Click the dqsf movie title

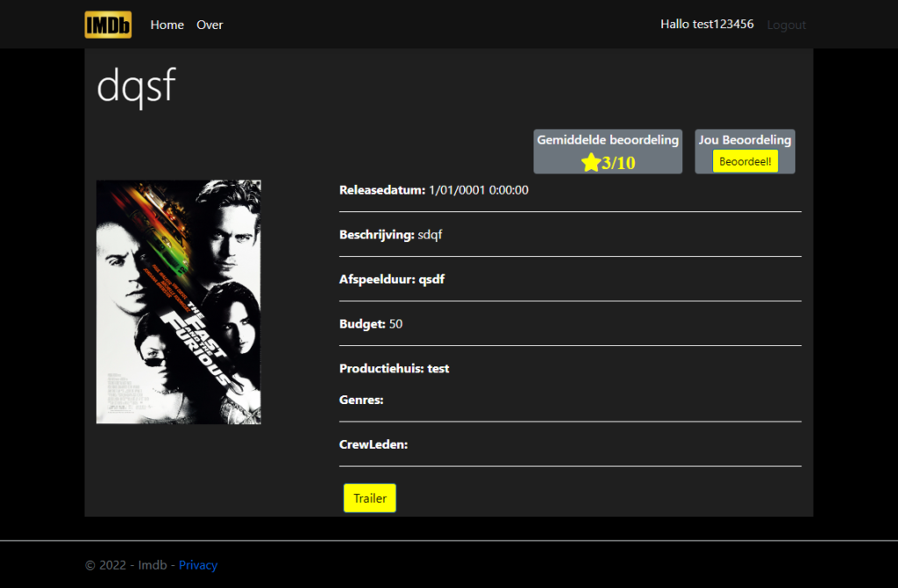click(x=136, y=87)
